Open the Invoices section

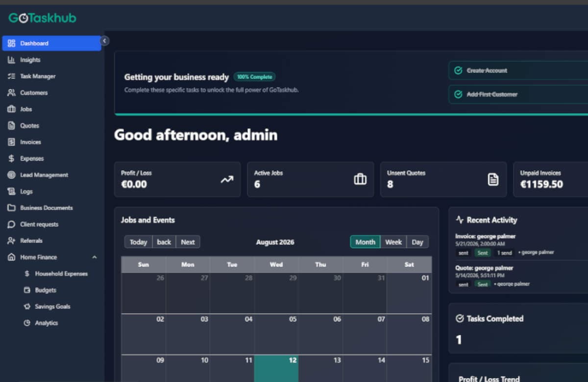pos(51,142)
